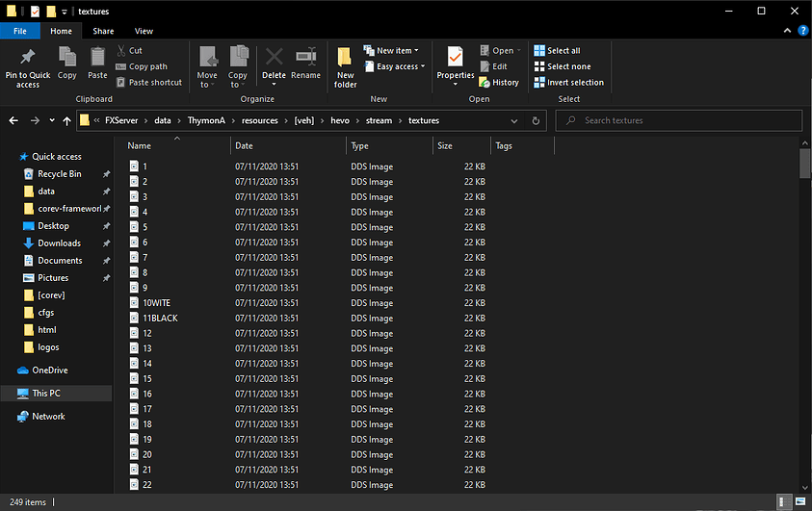Refresh the textures folder view
Viewport: 812px width, 511px height.
click(x=537, y=120)
